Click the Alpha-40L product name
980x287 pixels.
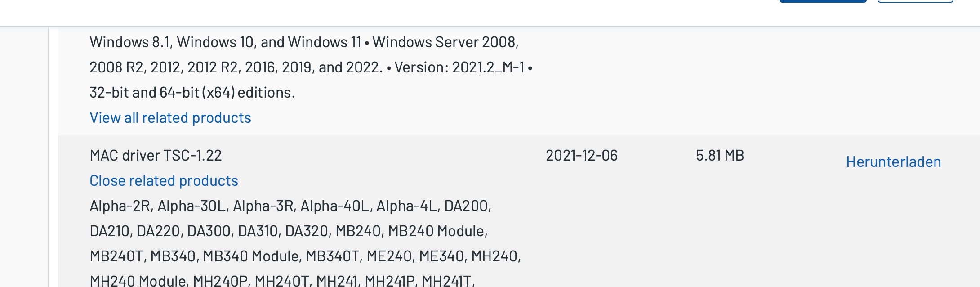[334, 206]
